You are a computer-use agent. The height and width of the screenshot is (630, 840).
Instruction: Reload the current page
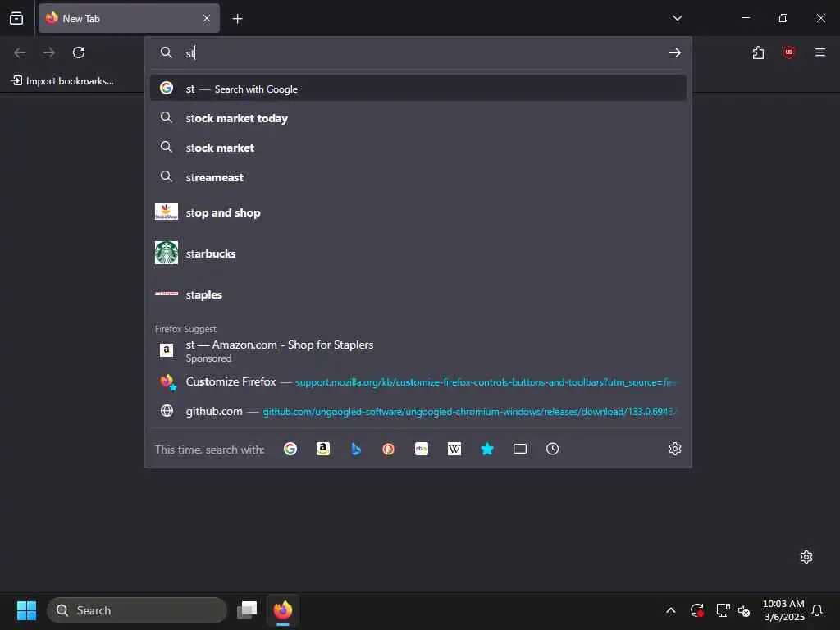tap(79, 52)
